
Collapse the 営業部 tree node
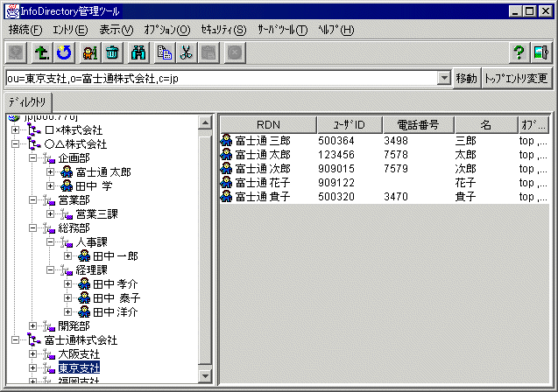32,199
